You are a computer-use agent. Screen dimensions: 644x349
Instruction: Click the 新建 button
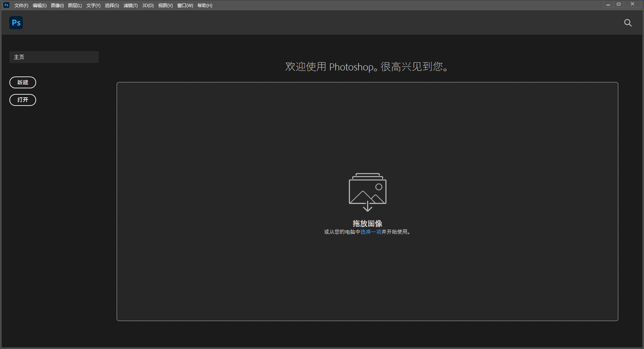23,82
